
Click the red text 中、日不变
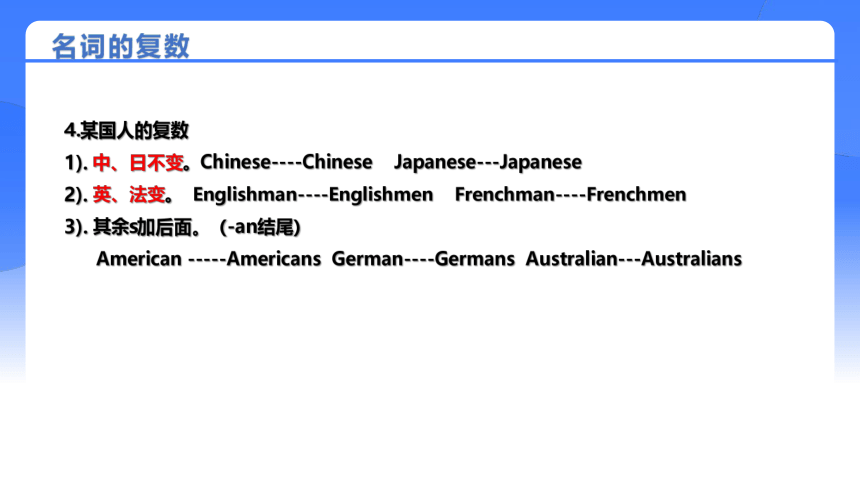coord(138,162)
